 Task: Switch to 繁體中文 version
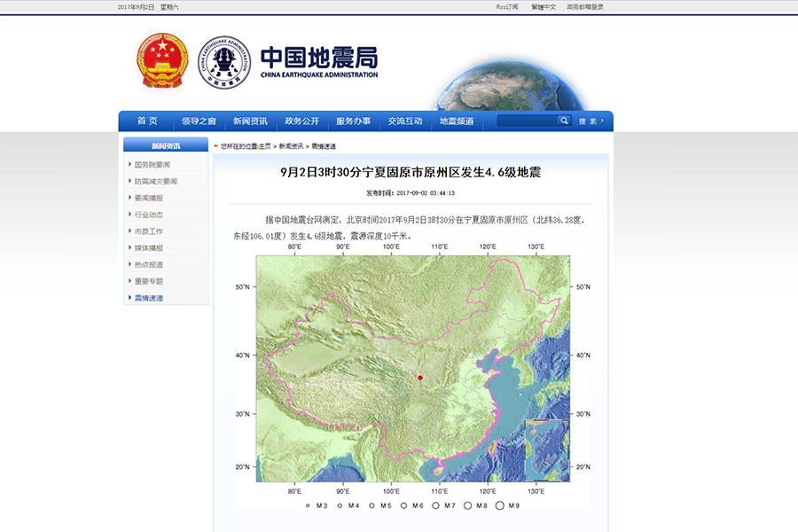[544, 7]
